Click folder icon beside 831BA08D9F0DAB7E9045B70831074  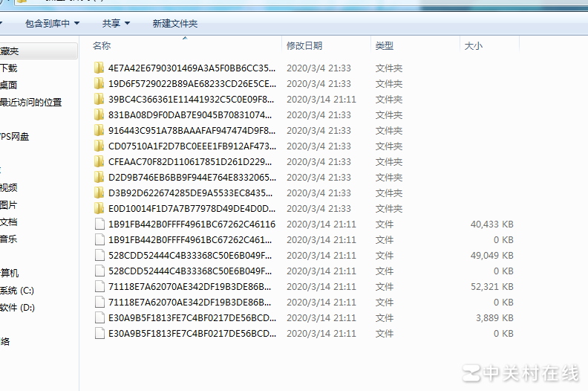[99, 115]
